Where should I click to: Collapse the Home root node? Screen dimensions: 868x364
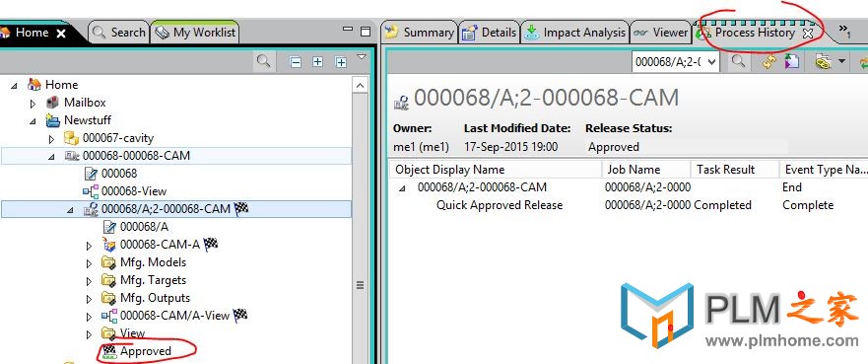(14, 85)
